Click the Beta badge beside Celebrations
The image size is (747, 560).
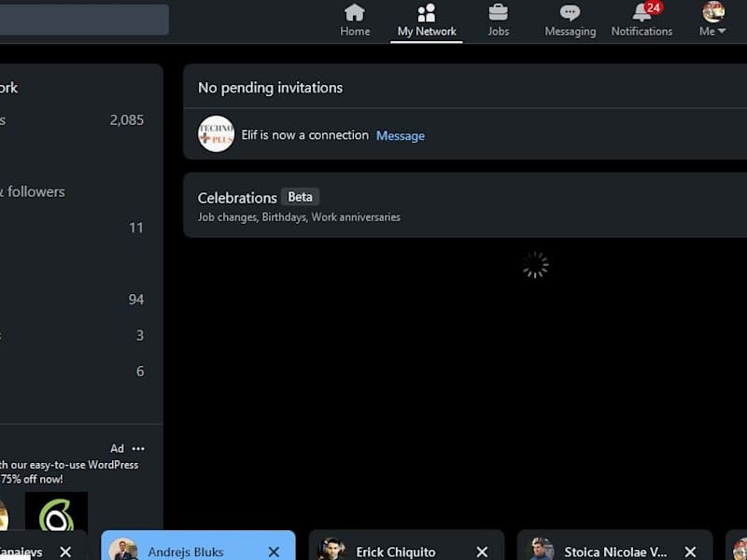[300, 197]
